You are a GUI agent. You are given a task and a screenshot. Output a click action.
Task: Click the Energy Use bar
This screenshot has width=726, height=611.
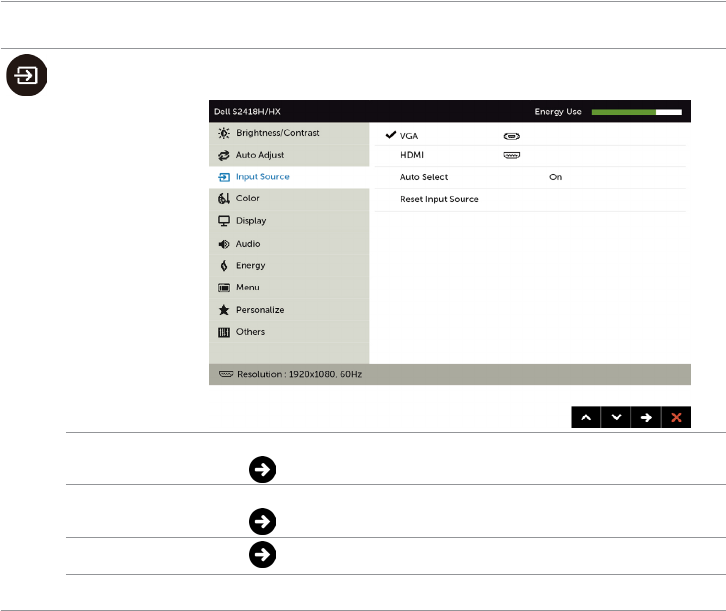(637, 112)
